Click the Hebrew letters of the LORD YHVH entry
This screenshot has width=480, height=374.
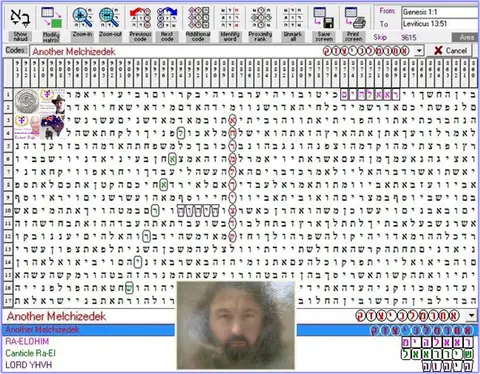point(448,366)
